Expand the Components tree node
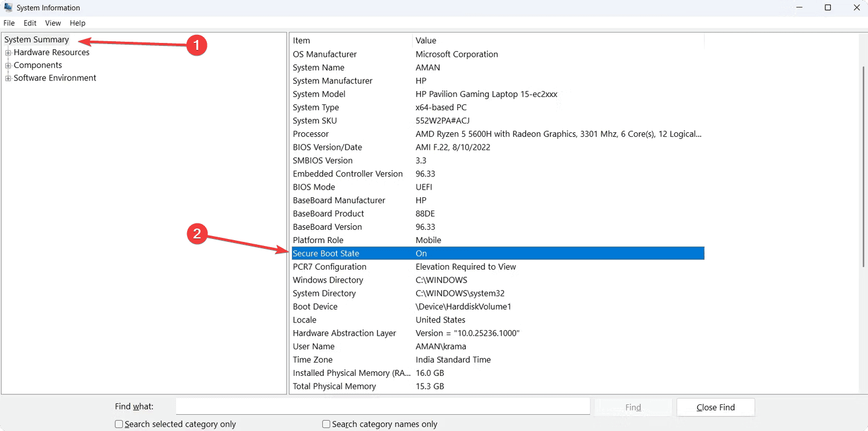The image size is (868, 431). point(8,66)
